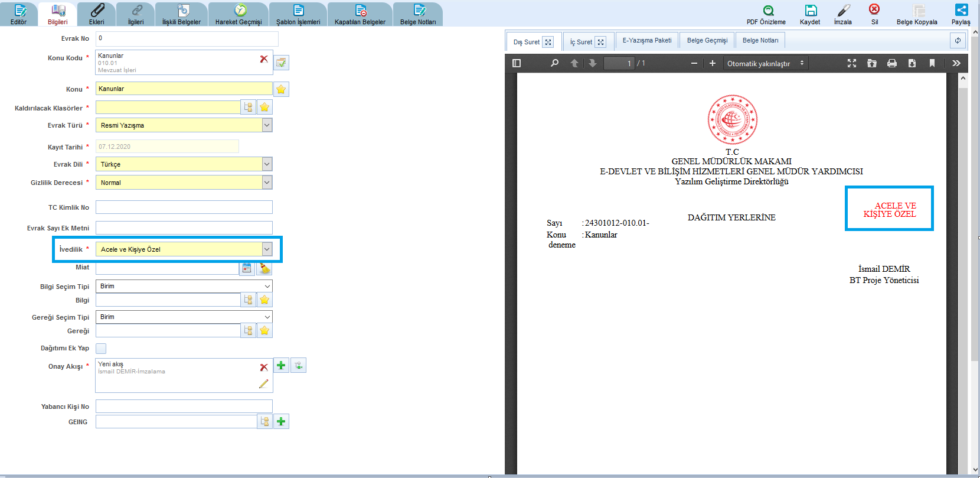Add new Onay Akışı with plus icon
This screenshot has width=980, height=478.
click(281, 365)
